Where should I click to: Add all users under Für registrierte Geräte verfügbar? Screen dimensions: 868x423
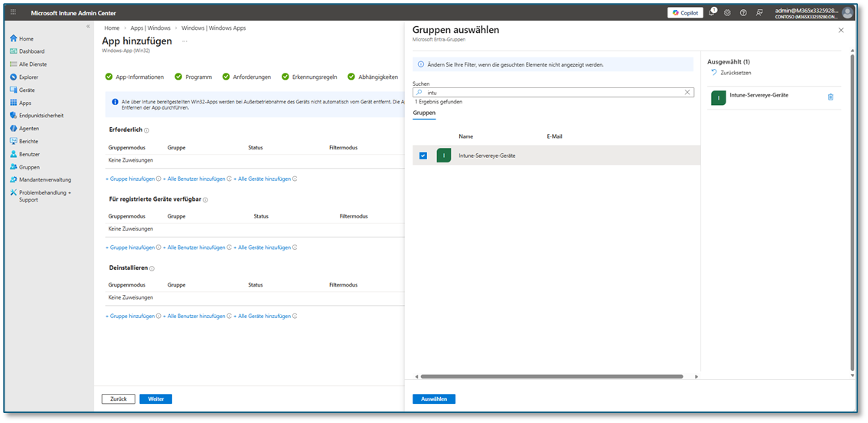pyautogui.click(x=194, y=248)
